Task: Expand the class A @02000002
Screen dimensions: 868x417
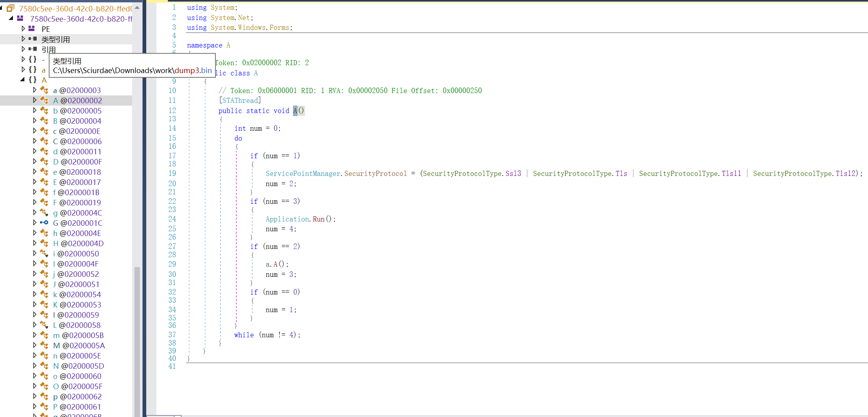Action: coord(35,100)
